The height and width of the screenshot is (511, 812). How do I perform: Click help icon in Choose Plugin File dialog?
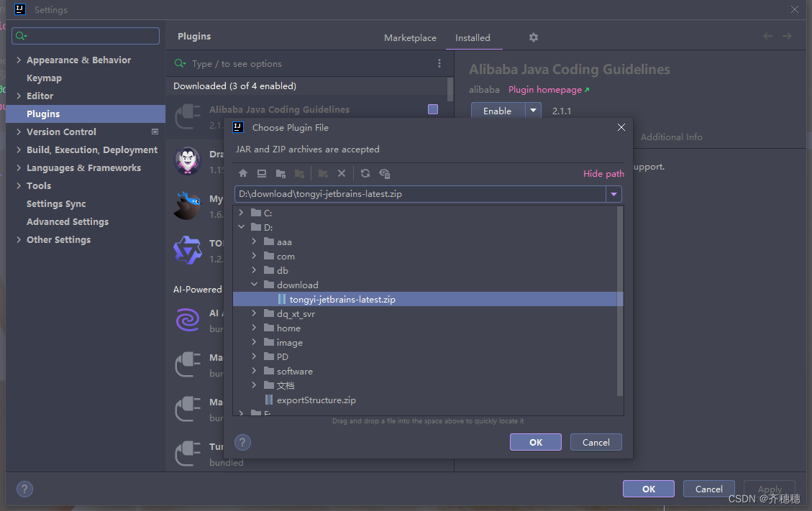pyautogui.click(x=242, y=442)
